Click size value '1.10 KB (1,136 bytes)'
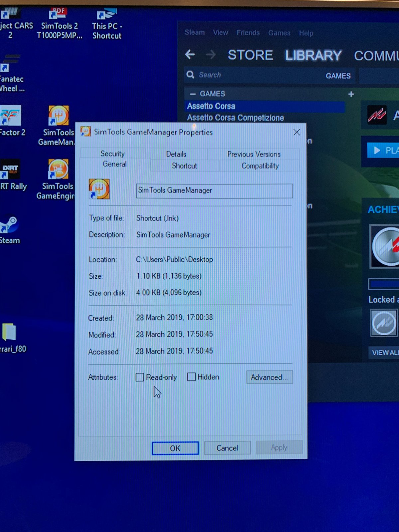 (169, 276)
